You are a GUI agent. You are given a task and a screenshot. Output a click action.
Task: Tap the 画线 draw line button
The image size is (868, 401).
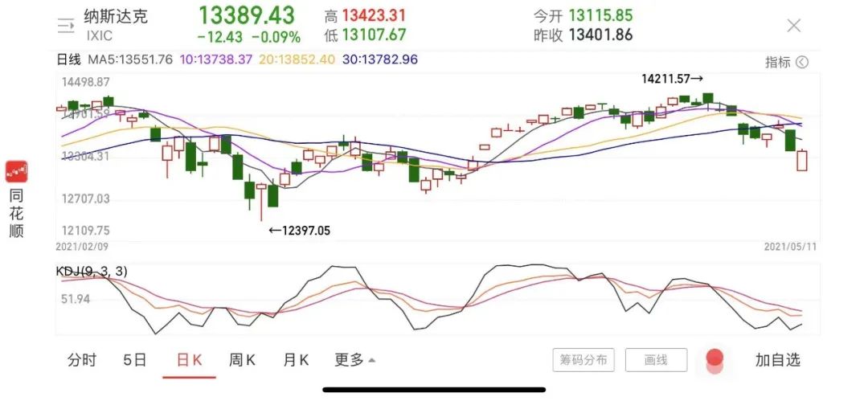656,360
